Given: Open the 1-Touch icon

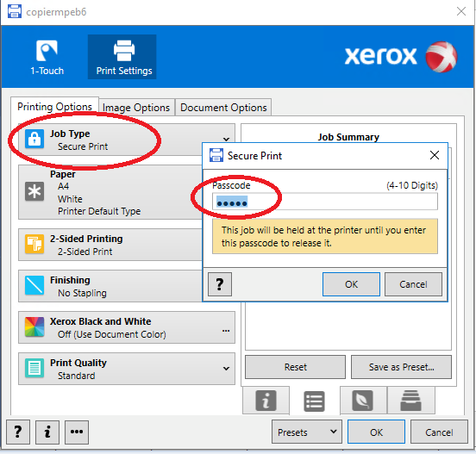Looking at the screenshot, I should click(47, 51).
